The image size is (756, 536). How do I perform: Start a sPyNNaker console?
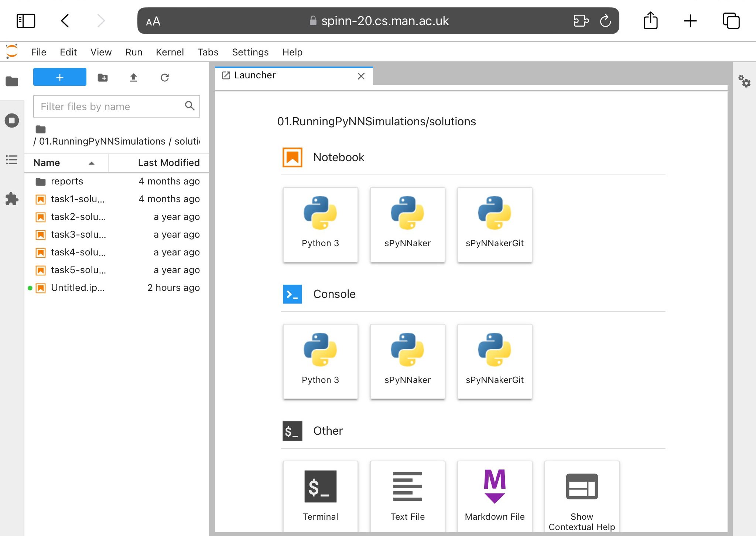tap(407, 362)
